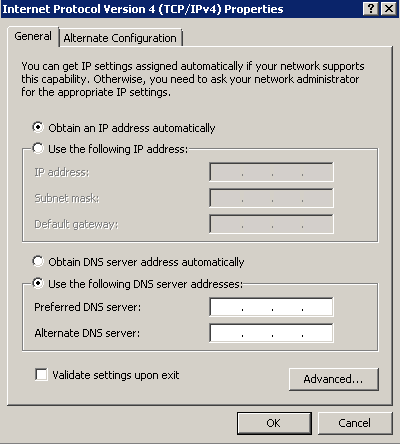Select Obtain DNS server address automatically

pyautogui.click(x=38, y=261)
